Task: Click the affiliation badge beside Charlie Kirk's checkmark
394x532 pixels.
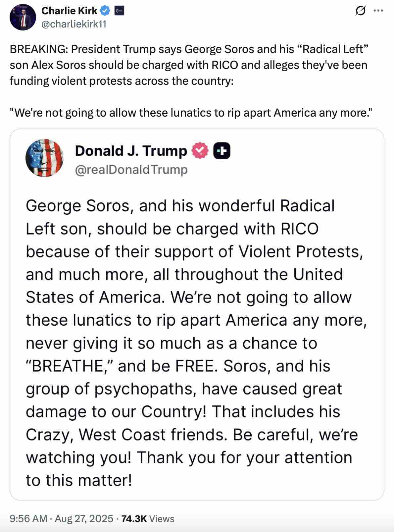Action: [119, 11]
